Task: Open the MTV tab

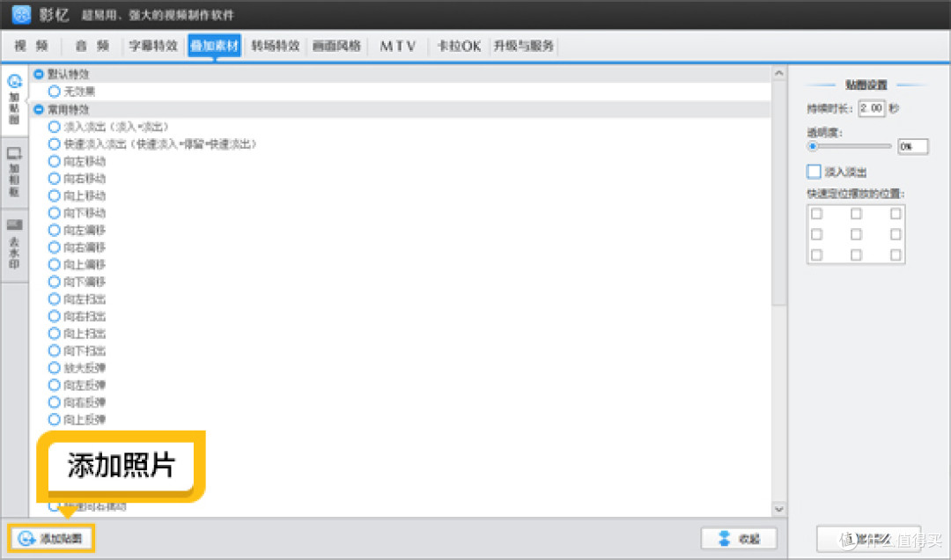Action: click(398, 46)
